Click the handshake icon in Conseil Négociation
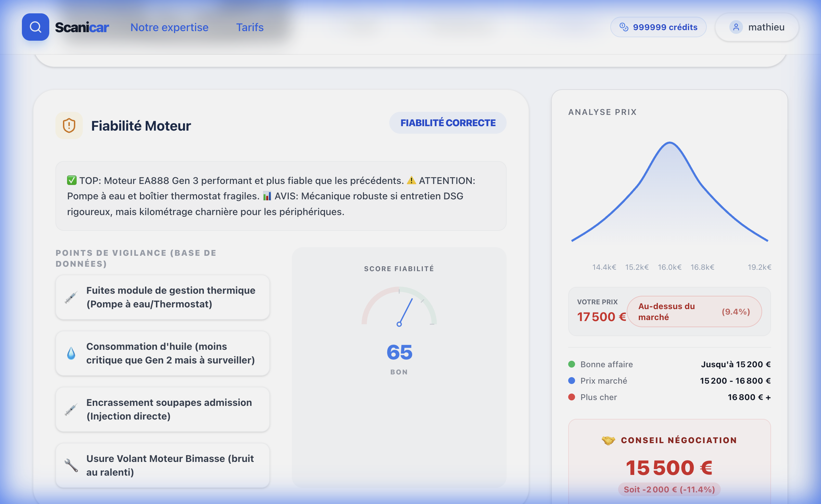This screenshot has height=504, width=821. pyautogui.click(x=608, y=440)
